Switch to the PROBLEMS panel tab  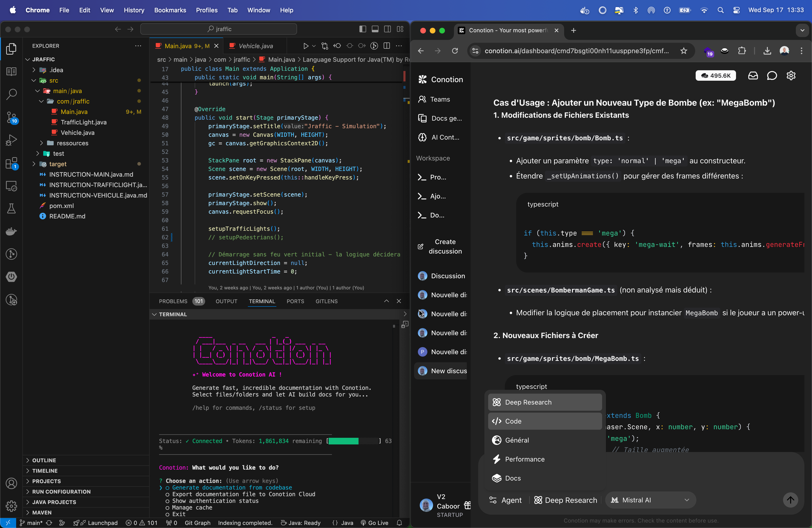[x=173, y=301]
